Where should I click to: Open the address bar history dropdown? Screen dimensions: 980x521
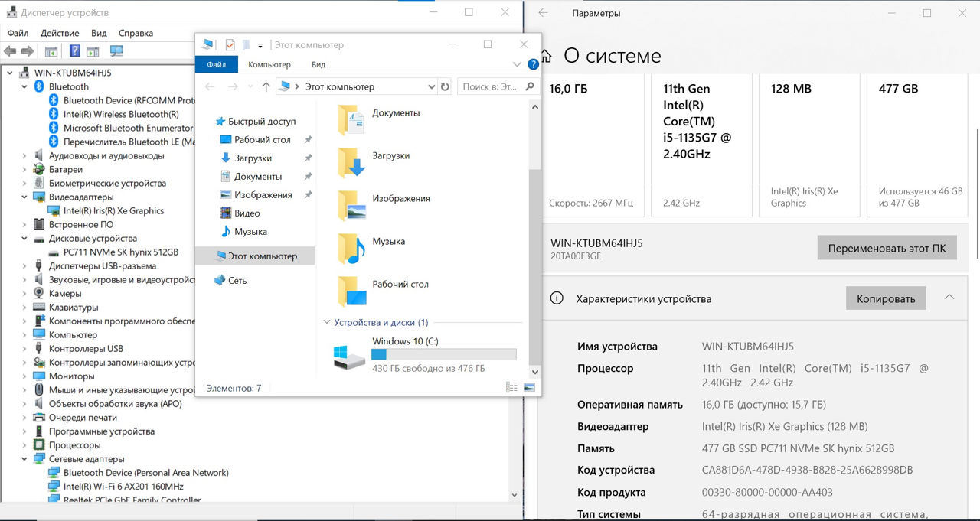[431, 86]
